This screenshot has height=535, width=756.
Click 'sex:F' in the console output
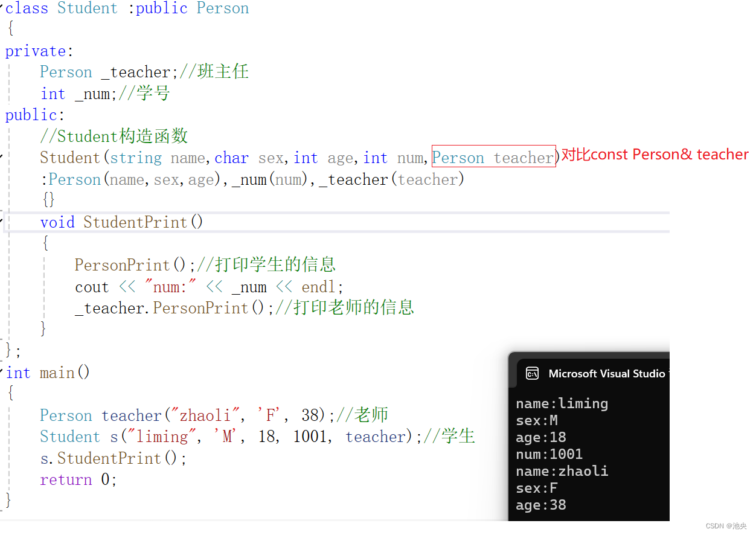click(x=537, y=488)
